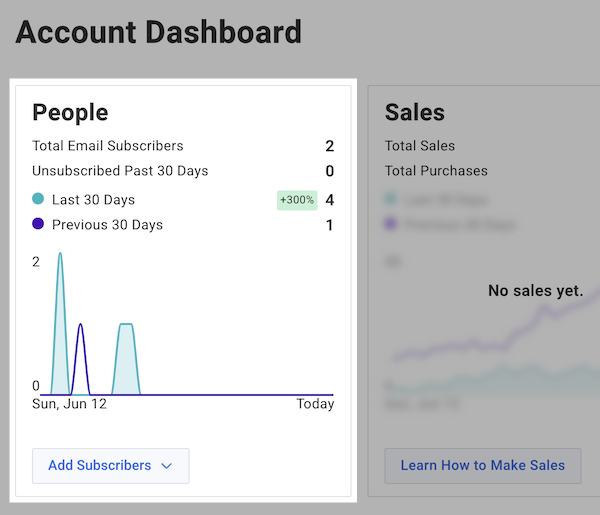Select the People card heading
This screenshot has height=515, width=600.
click(x=70, y=112)
